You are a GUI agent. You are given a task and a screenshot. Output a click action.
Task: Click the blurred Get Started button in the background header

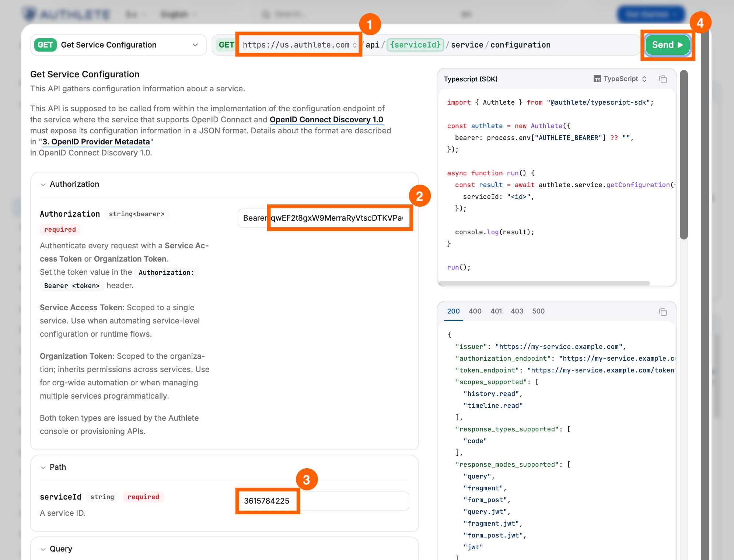pyautogui.click(x=651, y=14)
